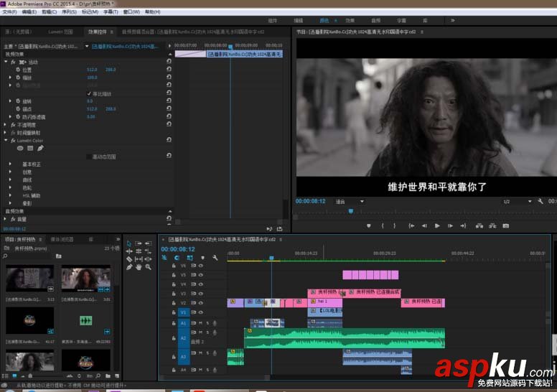Select the Razor tool in the tools panel

(129, 259)
